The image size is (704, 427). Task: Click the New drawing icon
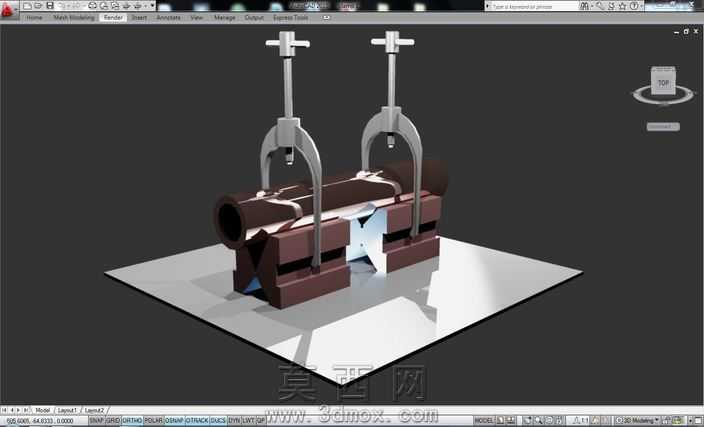click(x=27, y=6)
